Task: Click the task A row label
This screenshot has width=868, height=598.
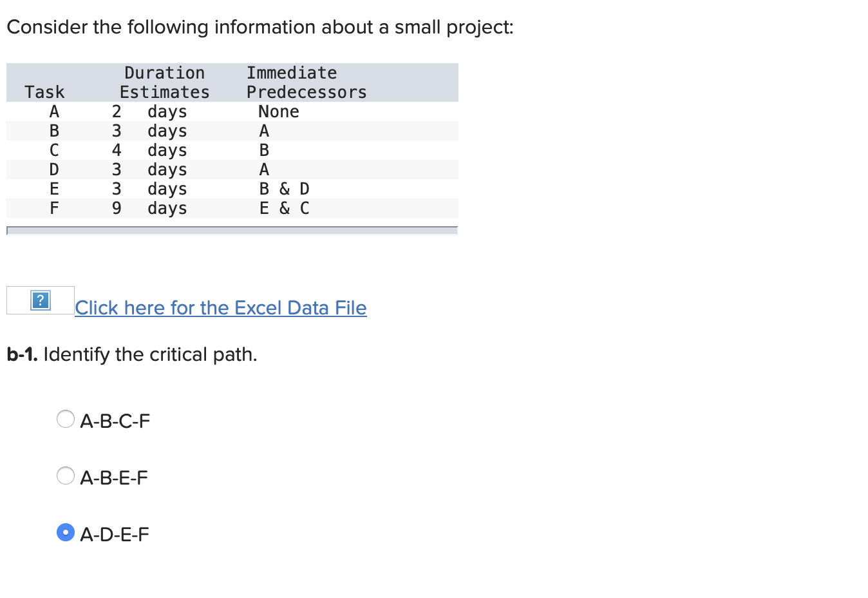Action: tap(54, 111)
